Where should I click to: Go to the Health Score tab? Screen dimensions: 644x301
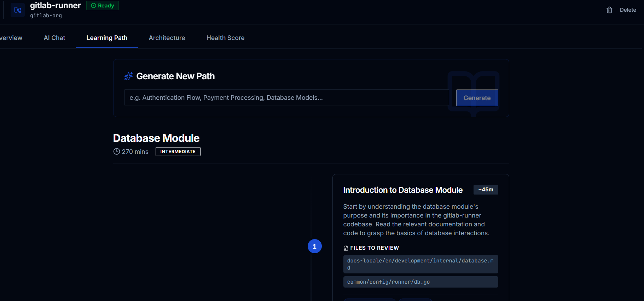pyautogui.click(x=226, y=38)
